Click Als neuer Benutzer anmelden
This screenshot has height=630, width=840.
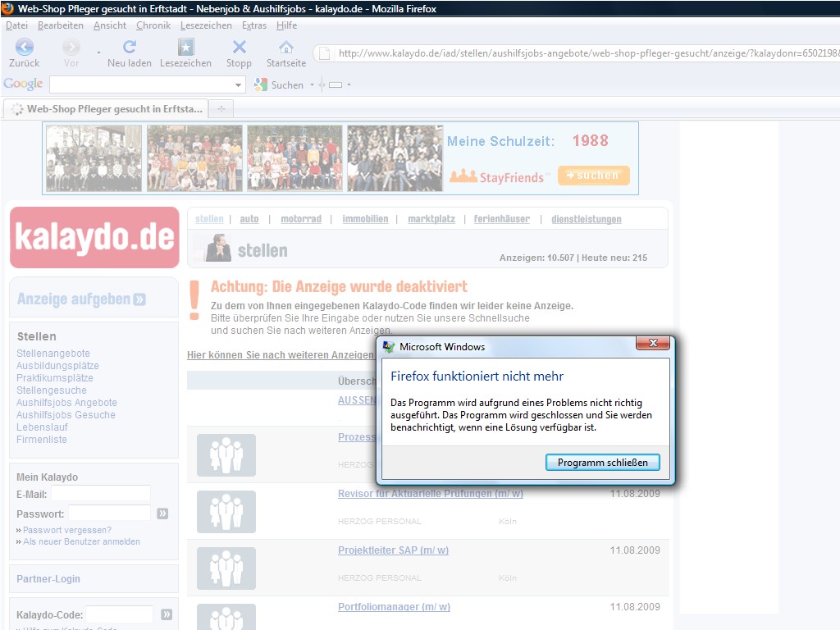coord(81,541)
